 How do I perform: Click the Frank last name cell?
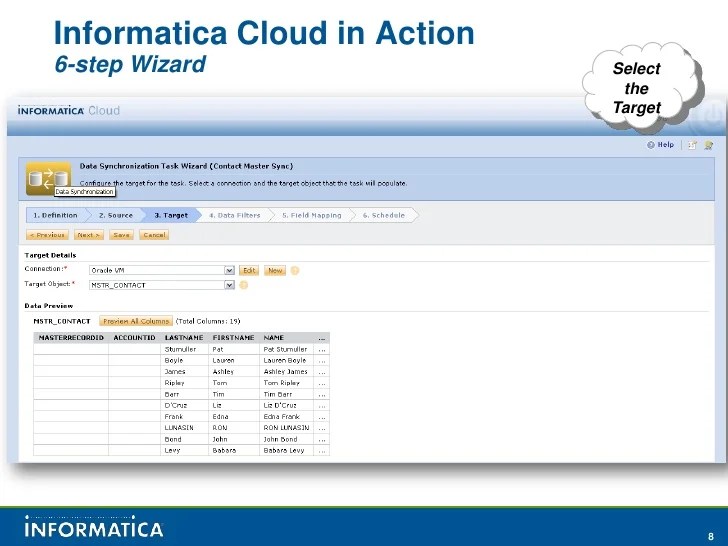pyautogui.click(x=184, y=416)
